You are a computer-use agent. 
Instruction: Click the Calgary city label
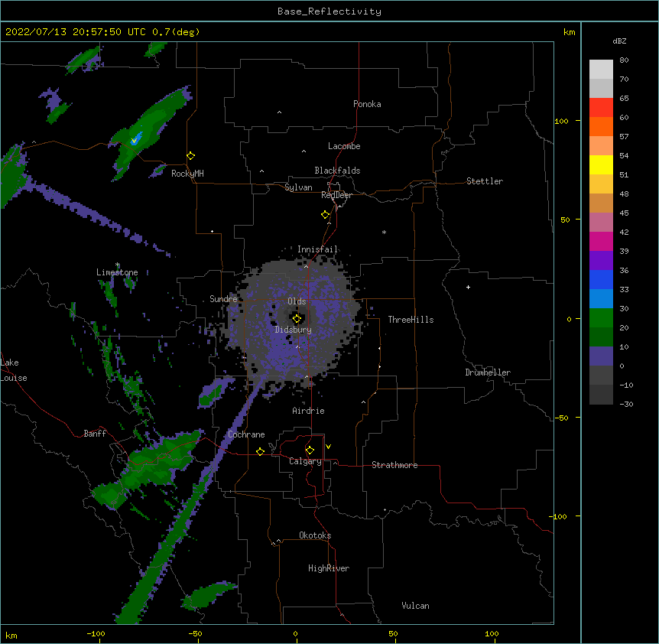click(305, 461)
